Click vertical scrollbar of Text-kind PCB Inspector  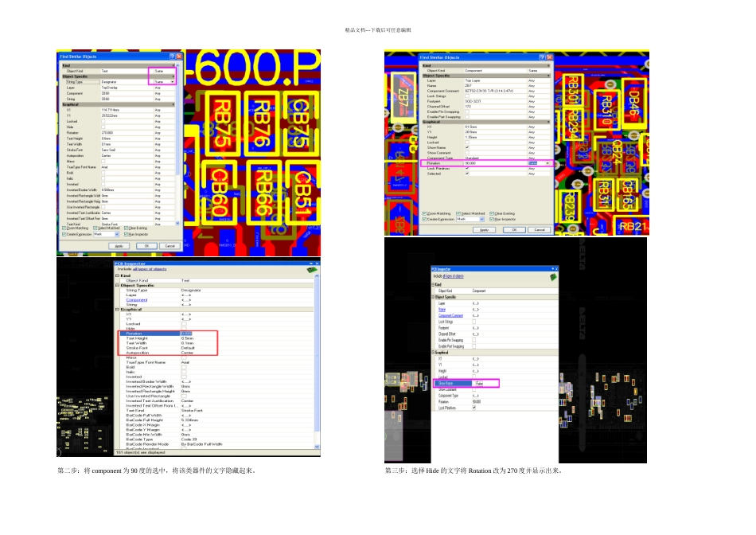[x=317, y=361]
